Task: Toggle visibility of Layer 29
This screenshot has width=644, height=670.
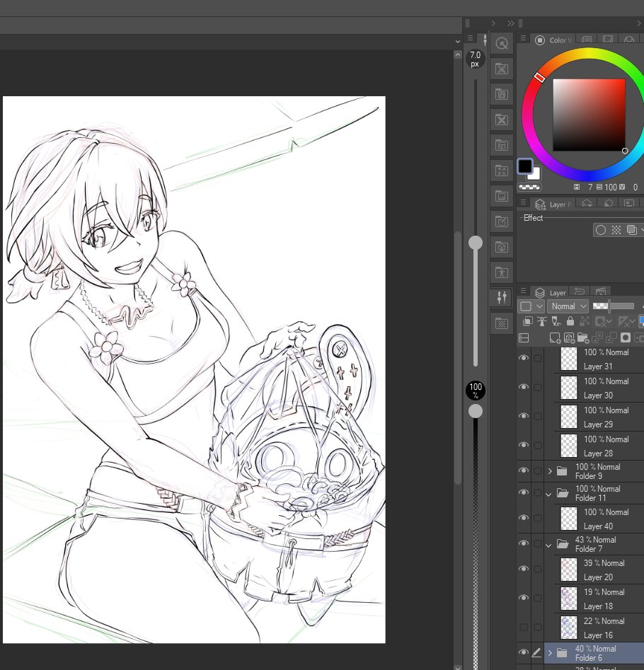Action: 524,416
